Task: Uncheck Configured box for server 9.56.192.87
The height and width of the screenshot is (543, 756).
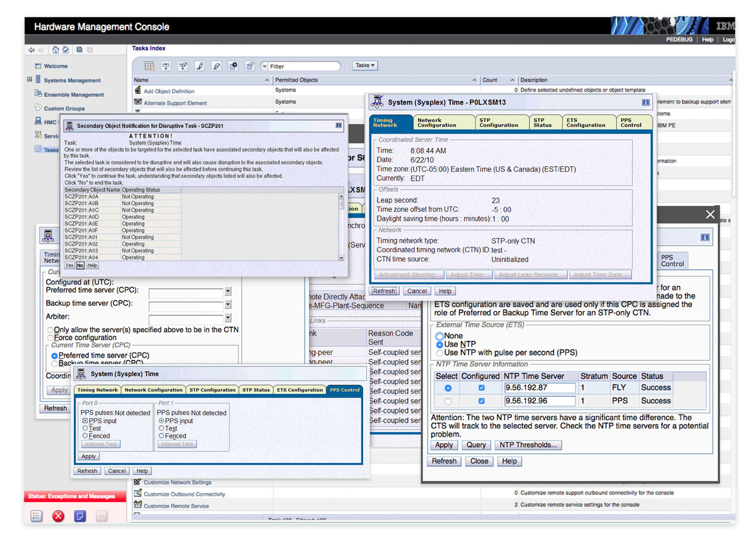Action: (x=481, y=388)
